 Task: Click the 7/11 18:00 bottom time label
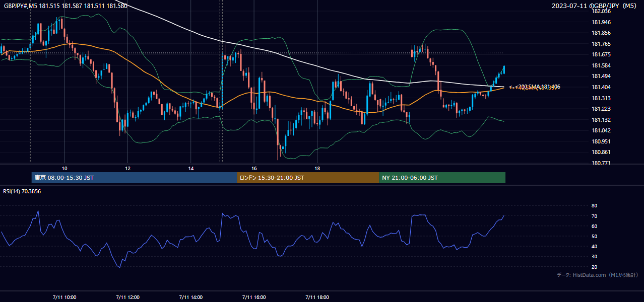317,297
